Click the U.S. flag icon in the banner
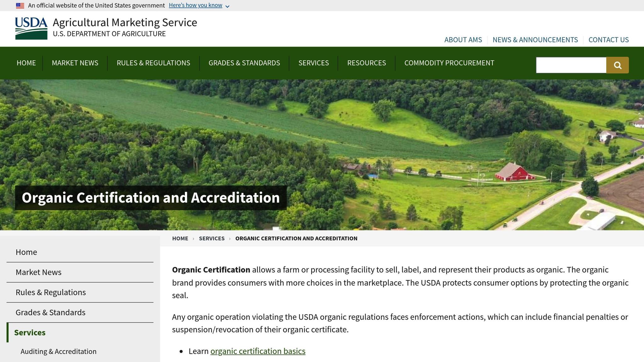 [x=20, y=5]
